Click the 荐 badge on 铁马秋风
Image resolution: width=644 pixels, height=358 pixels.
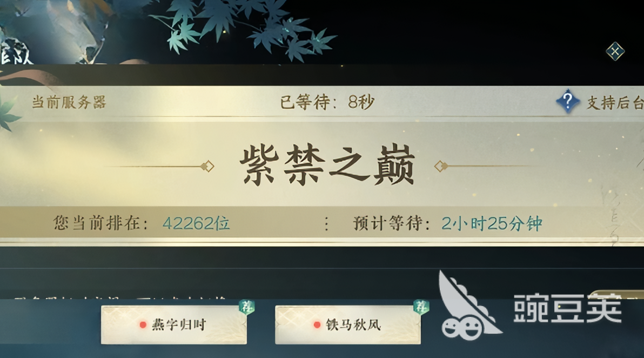click(420, 307)
